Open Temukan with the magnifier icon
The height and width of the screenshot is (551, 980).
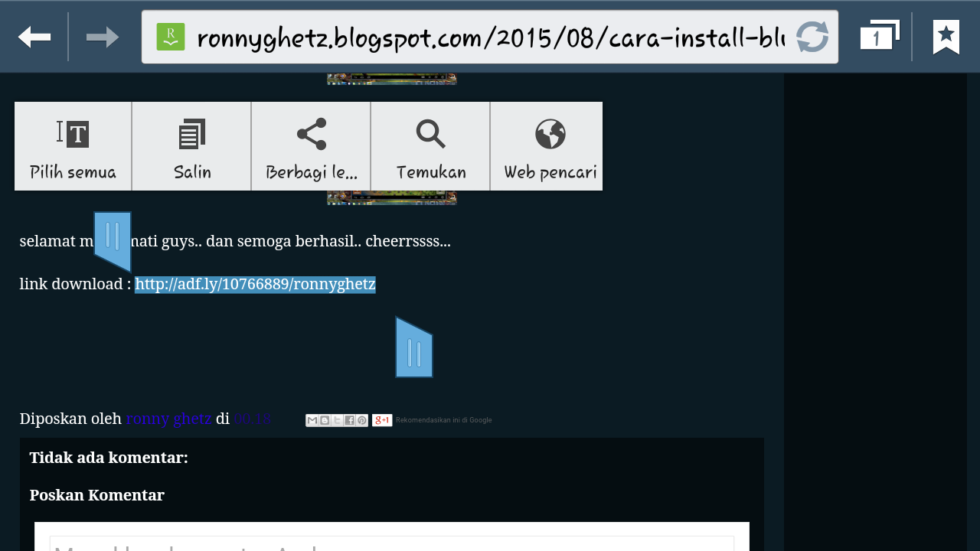point(430,134)
